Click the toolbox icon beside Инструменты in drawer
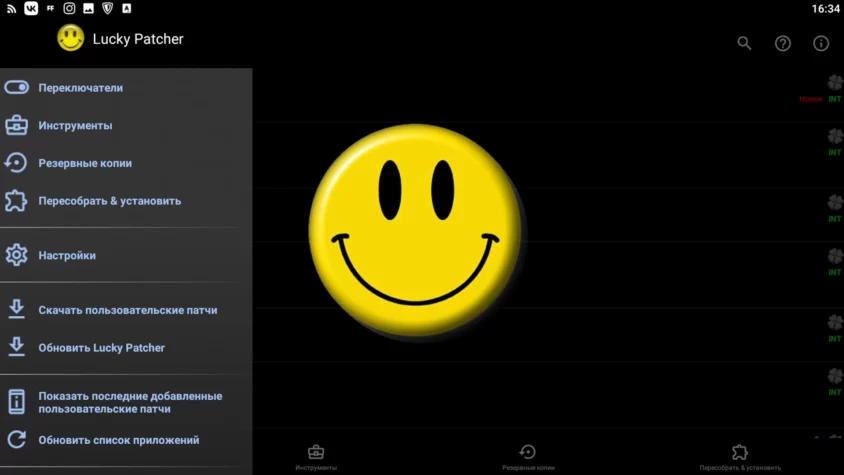844x475 pixels. [16, 125]
